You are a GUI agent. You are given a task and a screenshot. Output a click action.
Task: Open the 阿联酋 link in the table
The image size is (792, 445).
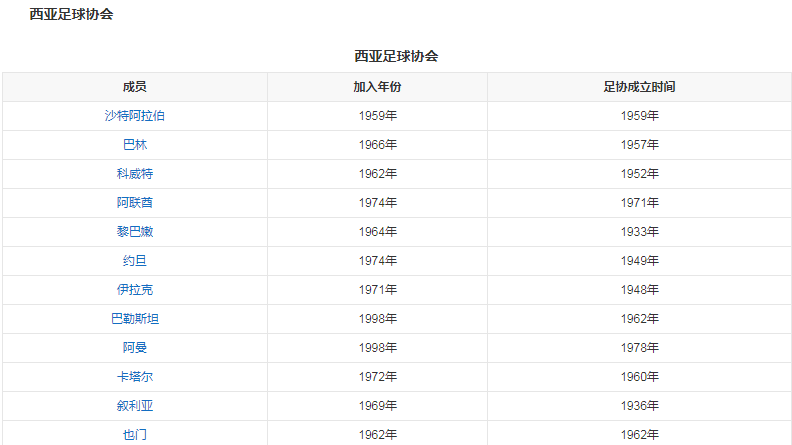point(135,203)
